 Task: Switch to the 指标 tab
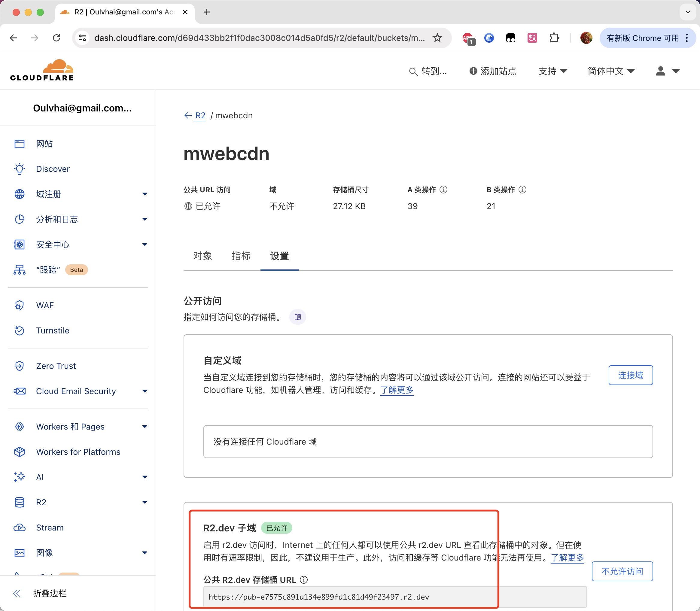coord(241,256)
